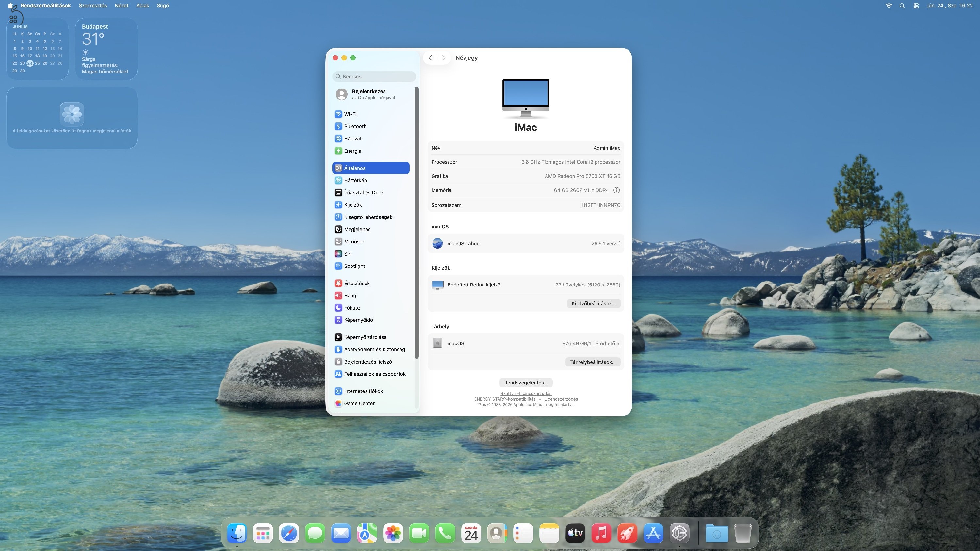Open Hang sound settings

pos(370,296)
